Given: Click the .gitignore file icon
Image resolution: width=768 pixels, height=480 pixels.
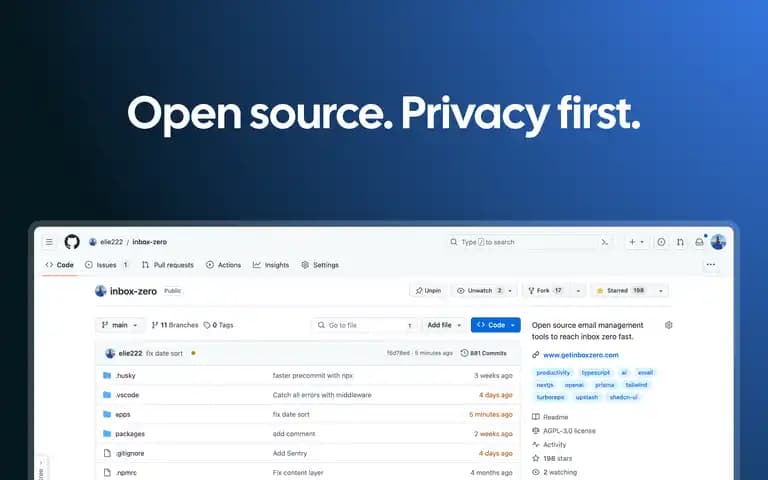Looking at the screenshot, I should point(107,453).
